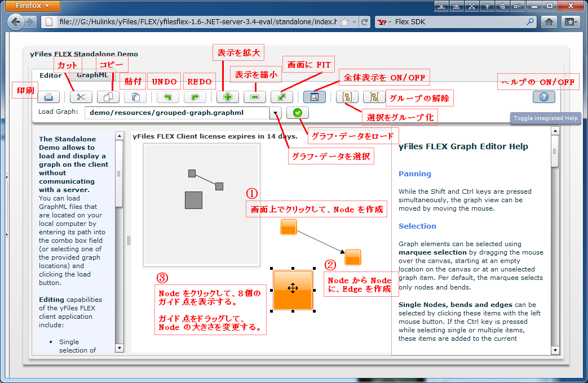
Task: Click the up arrow of the help panel scrollbar
Action: 555,131
